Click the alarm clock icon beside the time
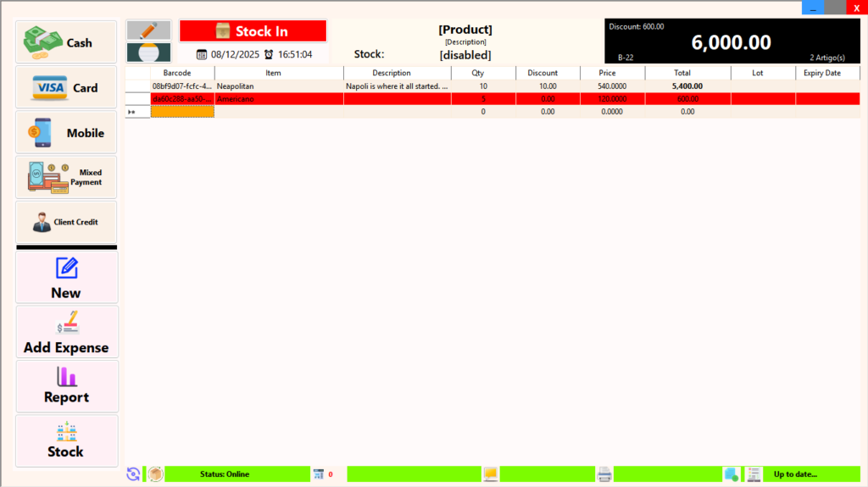The width and height of the screenshot is (868, 487). pos(269,54)
